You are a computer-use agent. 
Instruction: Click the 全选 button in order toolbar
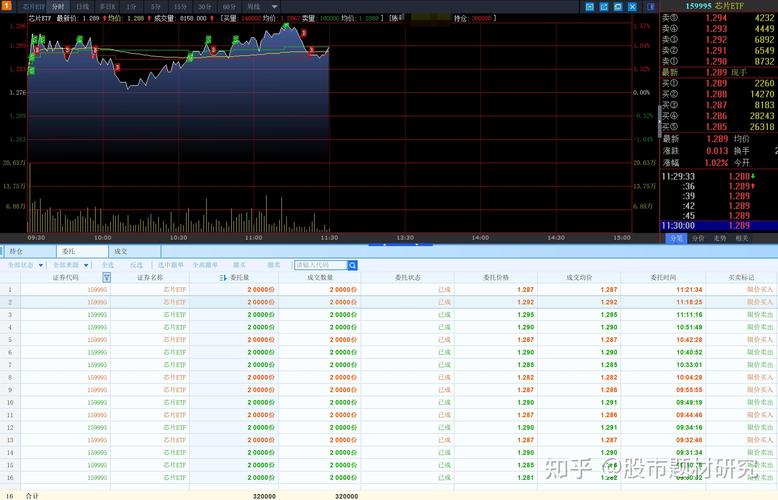[x=107, y=265]
